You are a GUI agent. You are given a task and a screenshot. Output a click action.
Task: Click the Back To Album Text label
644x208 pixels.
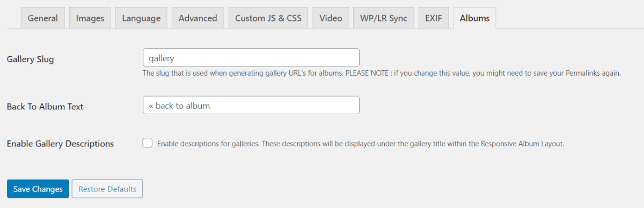(x=45, y=107)
